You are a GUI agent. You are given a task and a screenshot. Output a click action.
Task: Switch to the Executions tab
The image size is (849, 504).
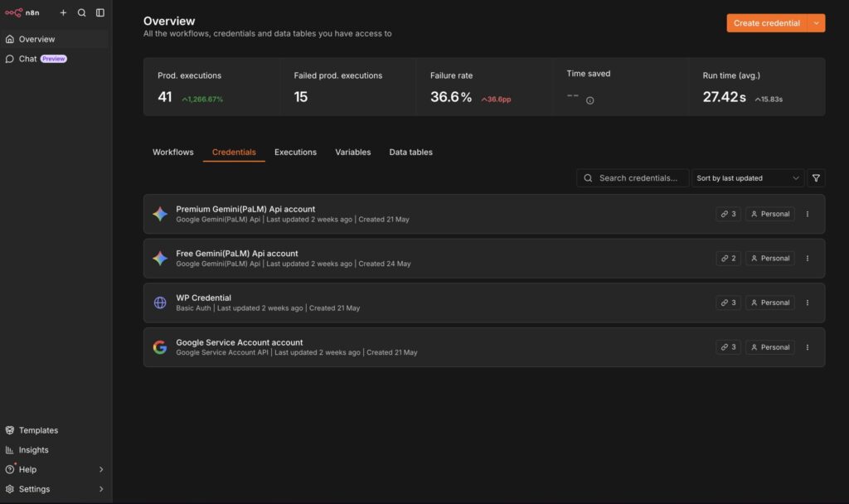[295, 153]
